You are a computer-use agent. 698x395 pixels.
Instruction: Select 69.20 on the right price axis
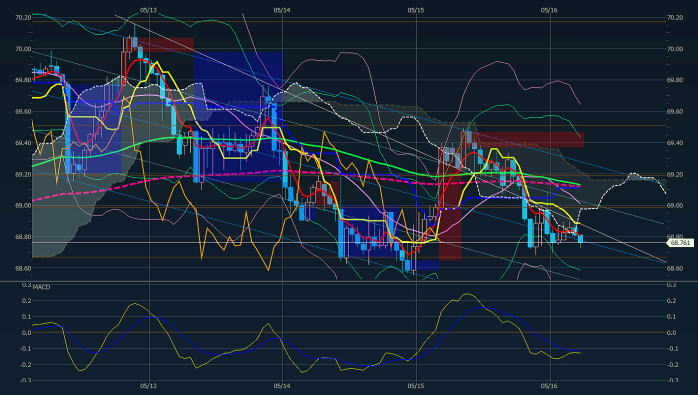point(675,174)
